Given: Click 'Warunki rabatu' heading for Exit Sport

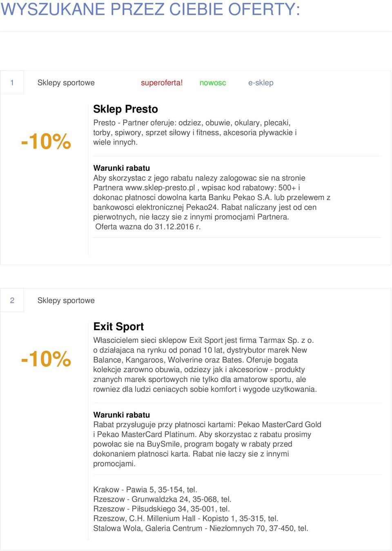Looking at the screenshot, I should 122,415.
